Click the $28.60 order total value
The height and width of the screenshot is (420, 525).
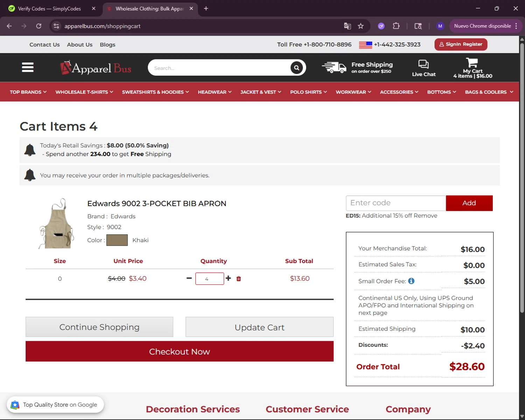[x=467, y=366]
